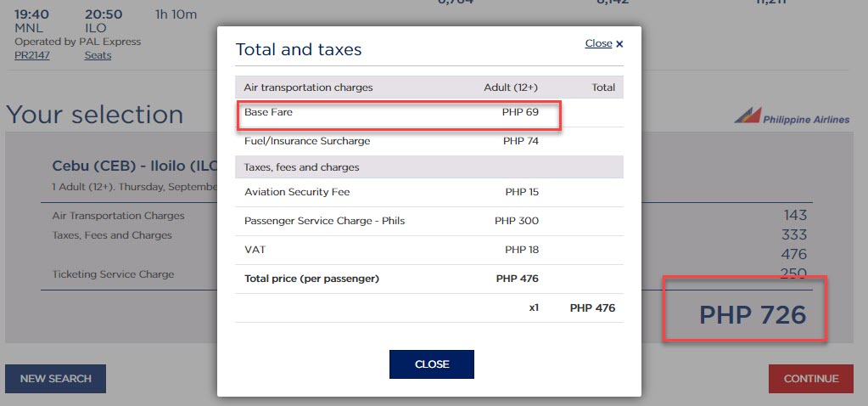Click the Cebu (CEB) - Iloilo route heading
Viewport: 868px width, 406px height.
(x=134, y=166)
